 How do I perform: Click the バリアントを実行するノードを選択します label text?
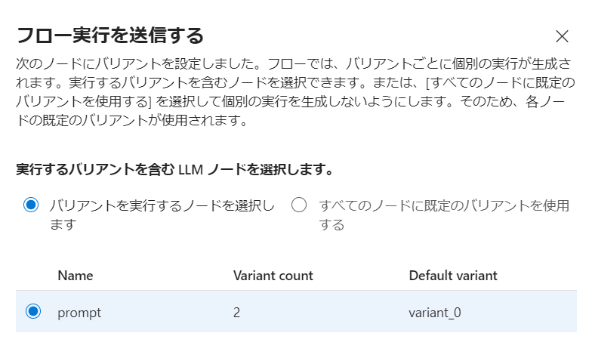coord(162,214)
